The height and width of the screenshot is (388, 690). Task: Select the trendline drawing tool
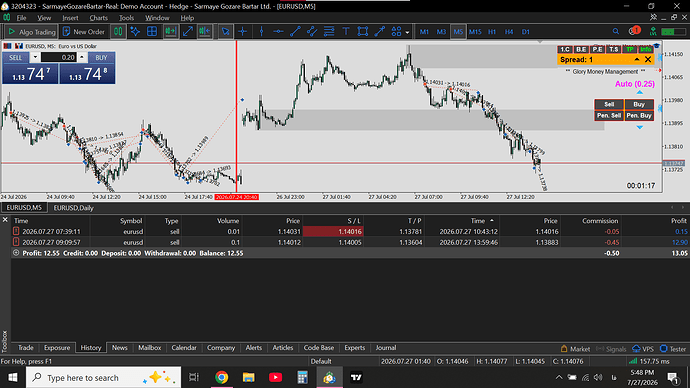click(x=295, y=32)
